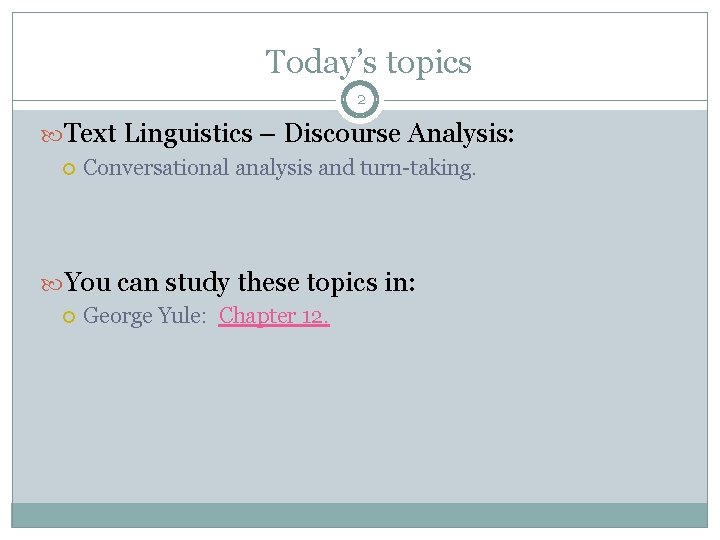
Task: Click the teal footer bar at the slide bottom
Action: pyautogui.click(x=360, y=515)
